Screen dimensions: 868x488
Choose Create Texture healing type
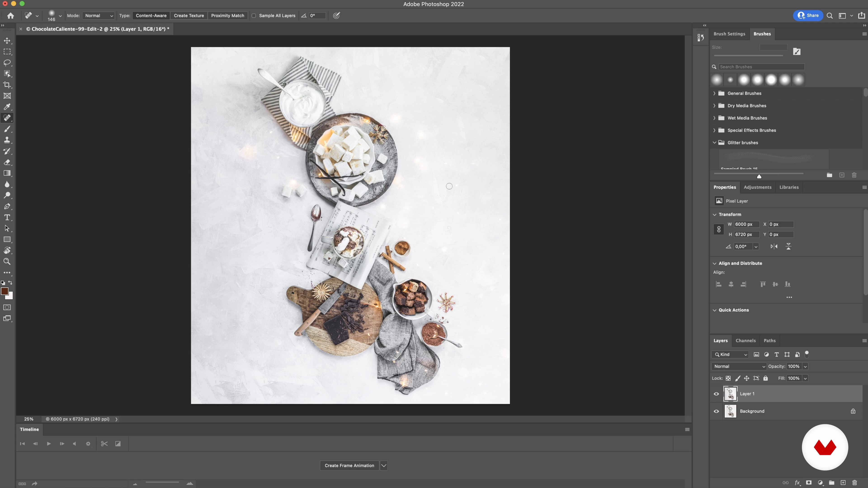point(189,16)
